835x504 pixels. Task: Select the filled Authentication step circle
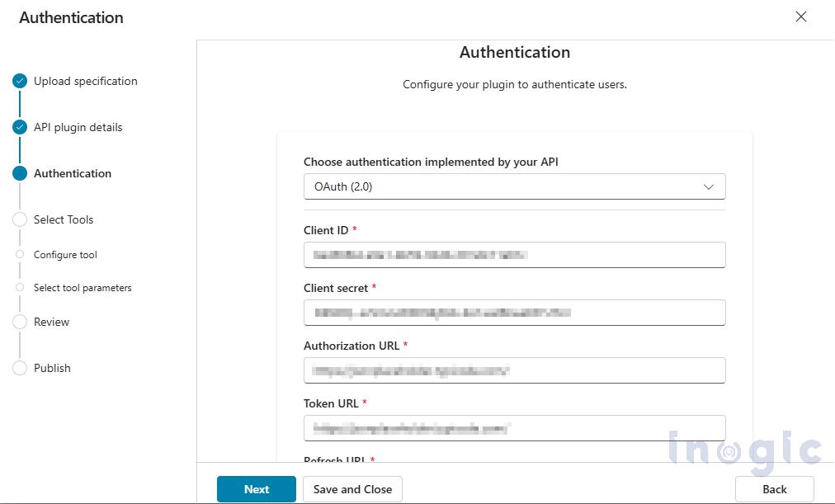[20, 173]
